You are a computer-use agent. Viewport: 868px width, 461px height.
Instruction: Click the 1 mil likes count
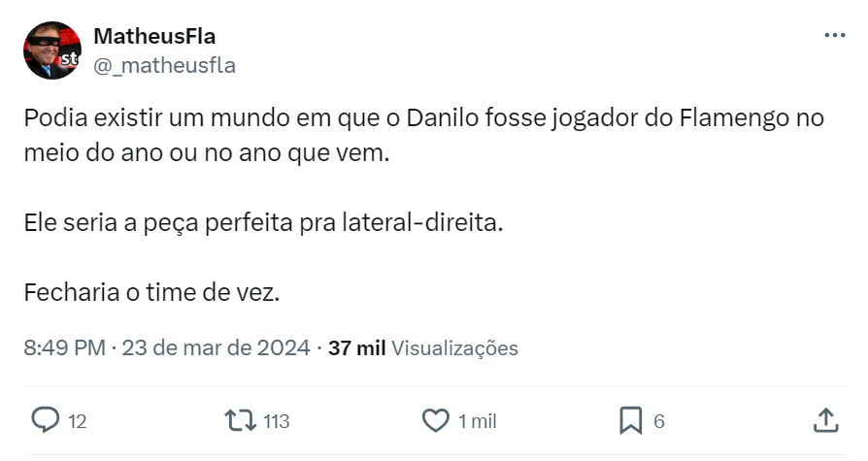[x=477, y=421]
